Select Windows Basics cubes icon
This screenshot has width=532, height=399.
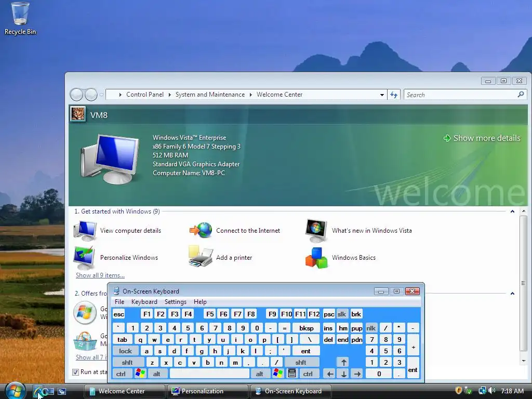pyautogui.click(x=316, y=258)
